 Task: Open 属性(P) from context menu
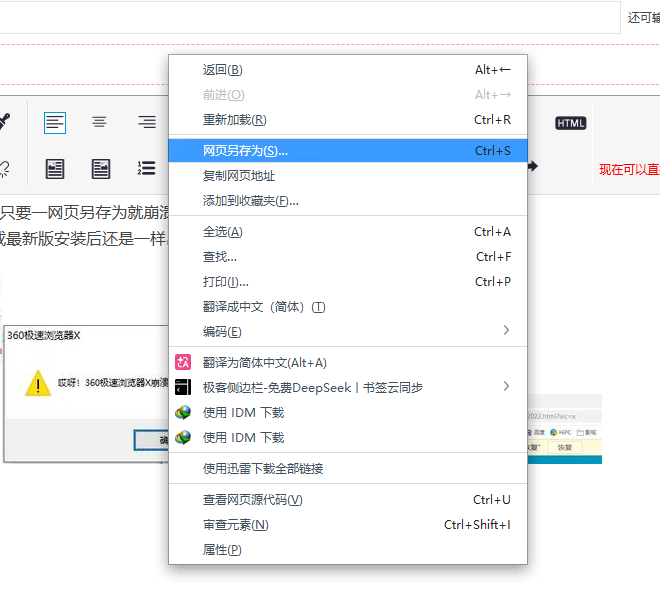[x=348, y=550]
